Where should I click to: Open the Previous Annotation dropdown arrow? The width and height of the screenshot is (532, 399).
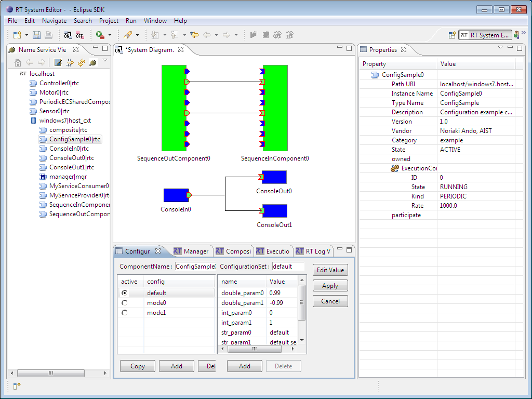pyautogui.click(x=184, y=35)
